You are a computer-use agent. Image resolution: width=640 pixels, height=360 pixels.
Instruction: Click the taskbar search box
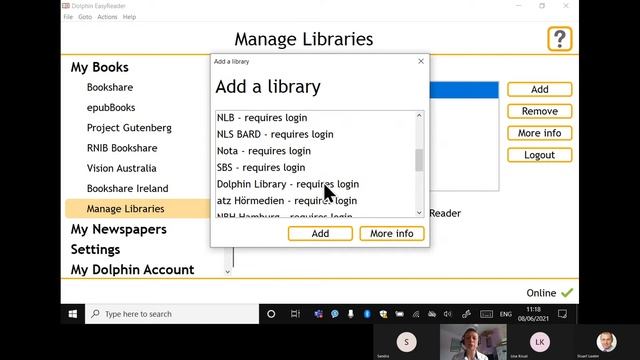click(x=172, y=314)
